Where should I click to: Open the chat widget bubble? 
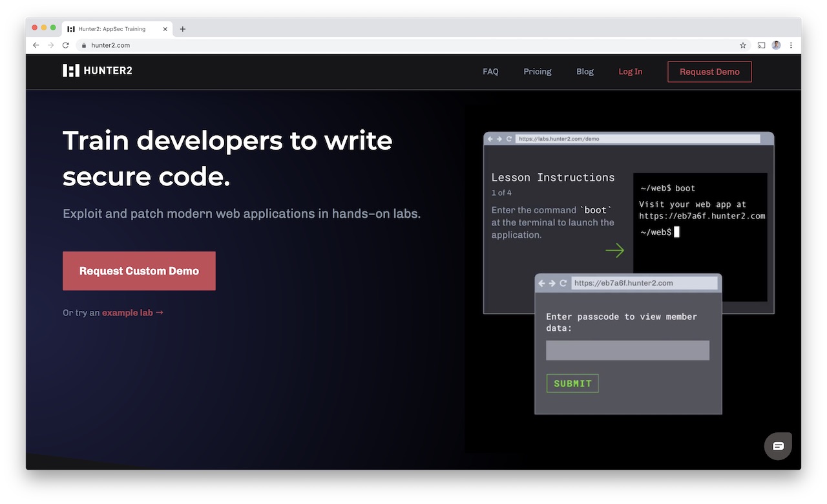click(778, 446)
